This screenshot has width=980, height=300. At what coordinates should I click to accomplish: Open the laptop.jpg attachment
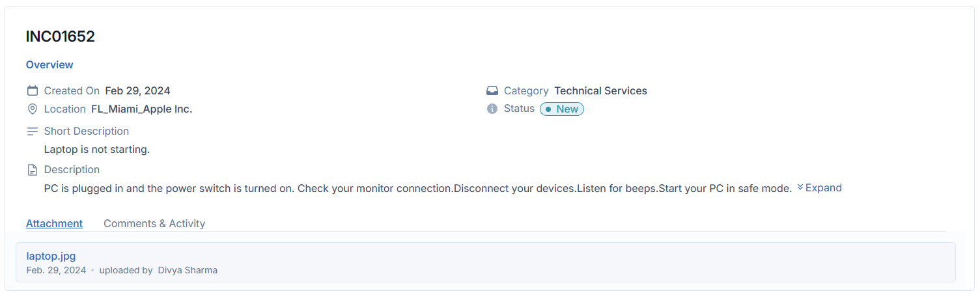(x=51, y=256)
